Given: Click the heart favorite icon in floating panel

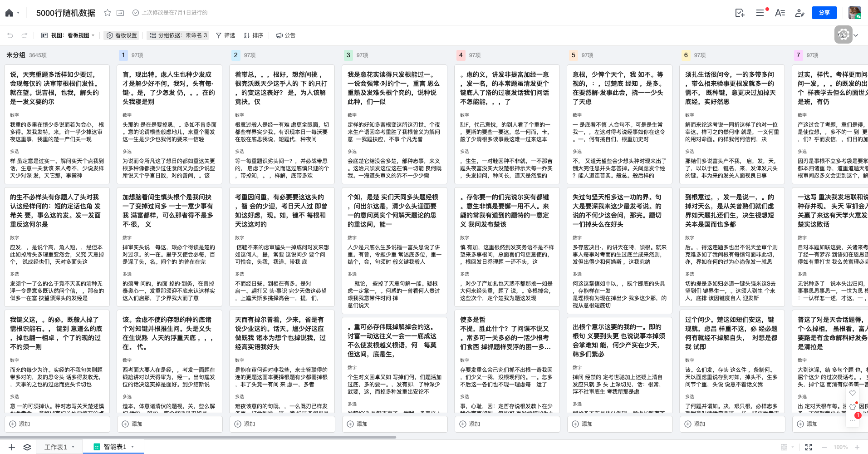Looking at the screenshot, I should (x=853, y=393).
